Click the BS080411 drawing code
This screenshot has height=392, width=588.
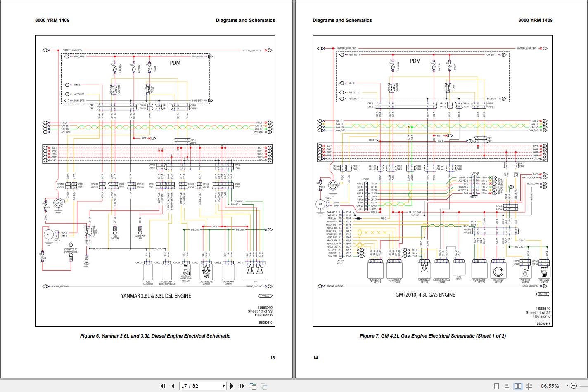click(543, 324)
